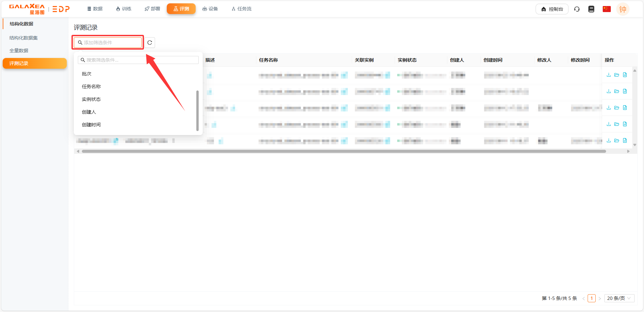Choose 实例状态 filter option
The image size is (644, 312).
pos(91,99)
